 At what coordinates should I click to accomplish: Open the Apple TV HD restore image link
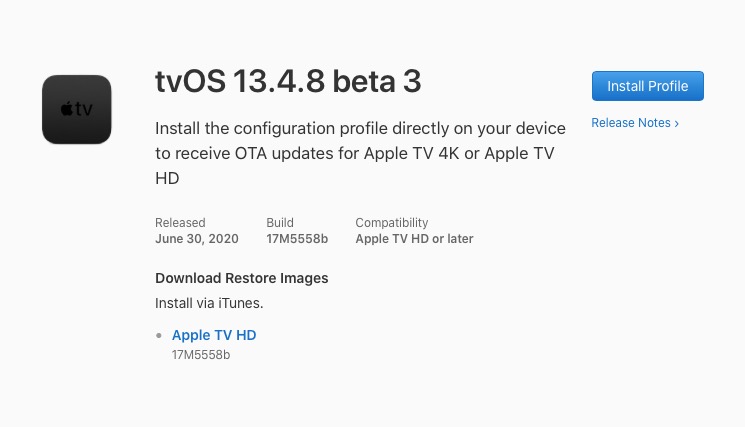point(214,335)
